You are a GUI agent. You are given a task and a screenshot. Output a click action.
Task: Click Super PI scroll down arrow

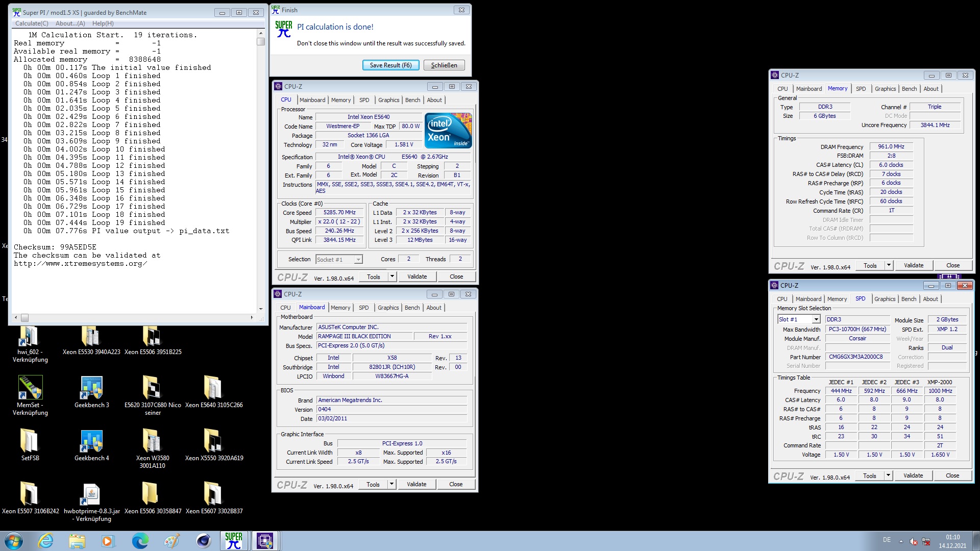[x=261, y=309]
